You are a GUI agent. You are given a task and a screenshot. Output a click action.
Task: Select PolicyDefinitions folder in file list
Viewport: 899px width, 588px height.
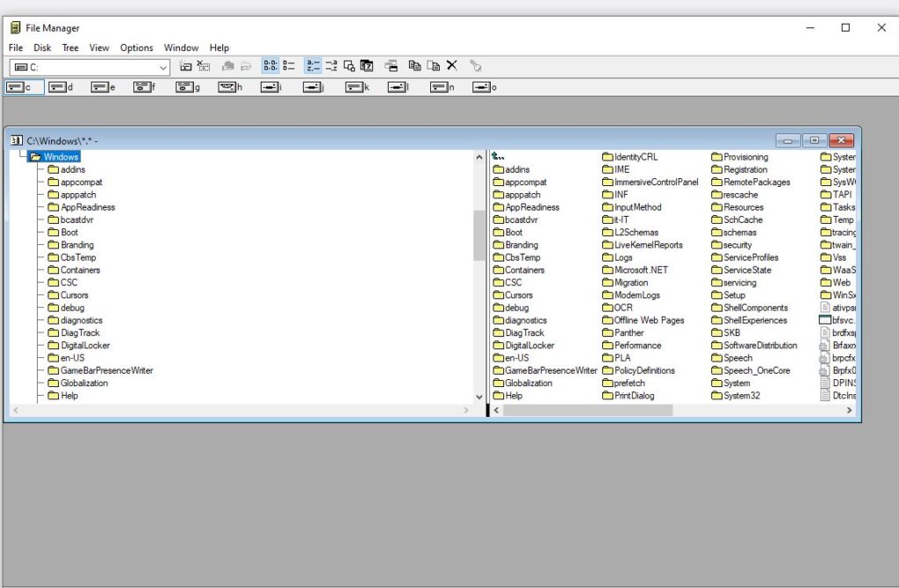(639, 370)
